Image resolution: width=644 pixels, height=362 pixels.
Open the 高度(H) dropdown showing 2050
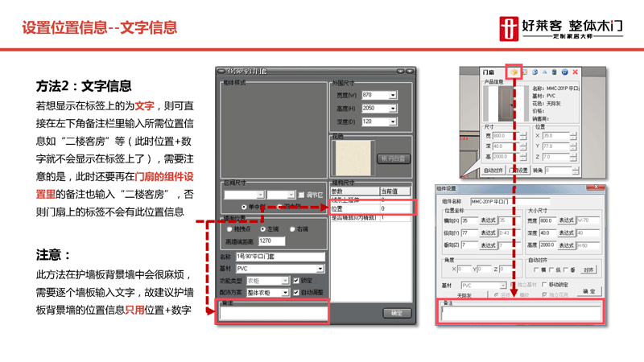tap(393, 109)
